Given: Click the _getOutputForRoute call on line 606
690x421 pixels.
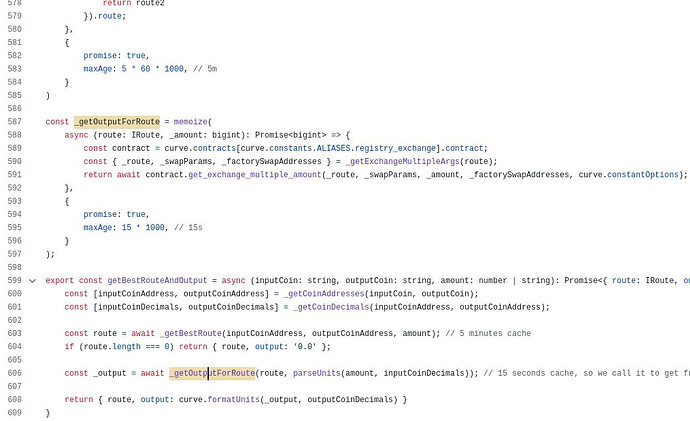Looking at the screenshot, I should [x=212, y=373].
